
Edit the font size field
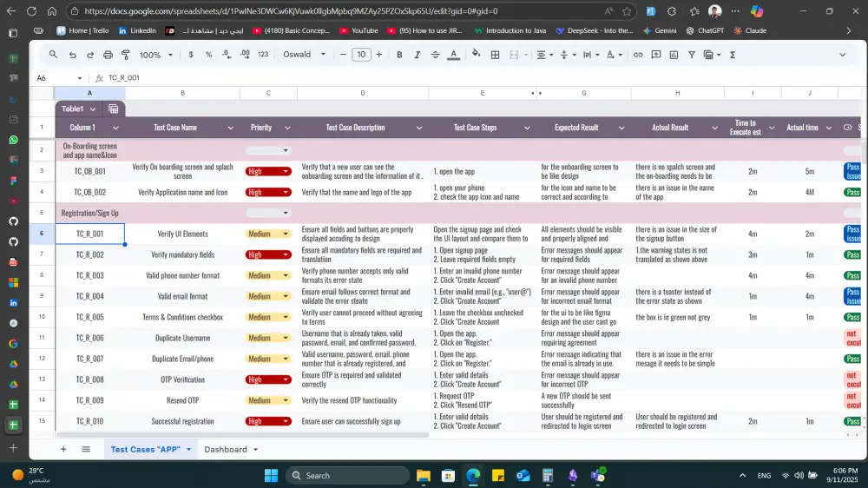click(361, 55)
